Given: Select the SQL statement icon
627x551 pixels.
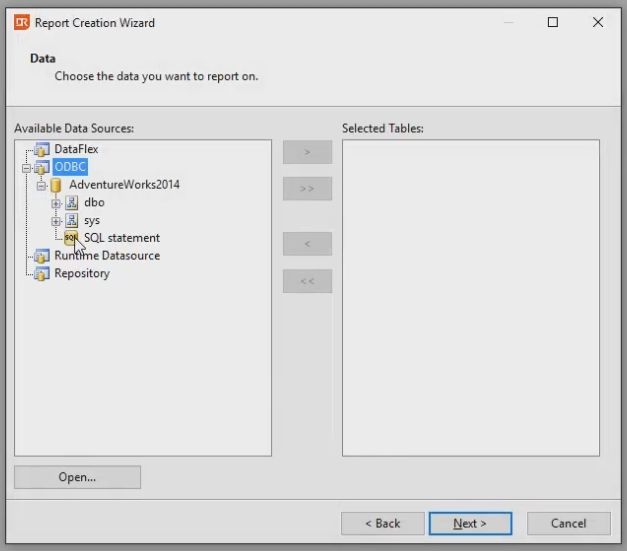Looking at the screenshot, I should (71, 238).
